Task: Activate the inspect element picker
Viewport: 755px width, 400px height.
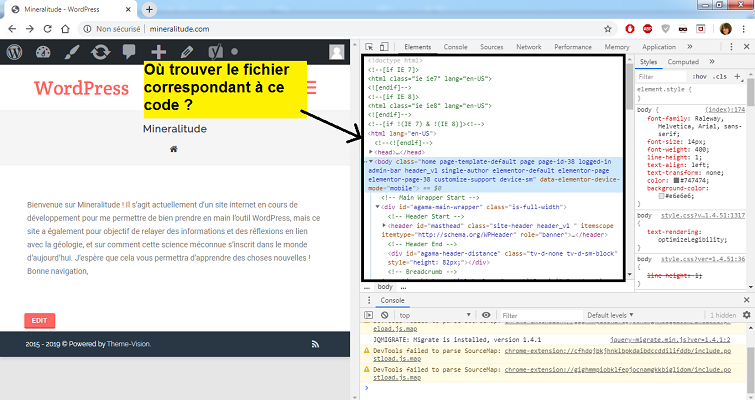Action: [x=369, y=47]
